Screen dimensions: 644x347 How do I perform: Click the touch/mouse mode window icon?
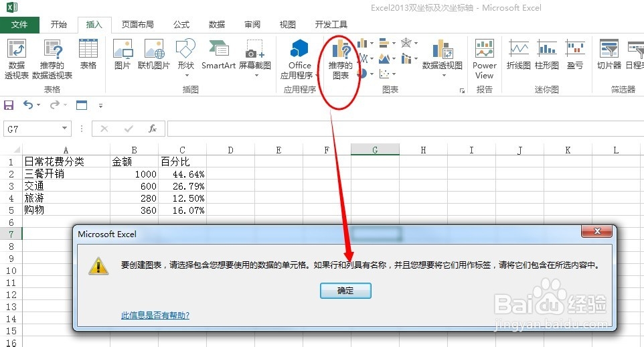[82, 105]
